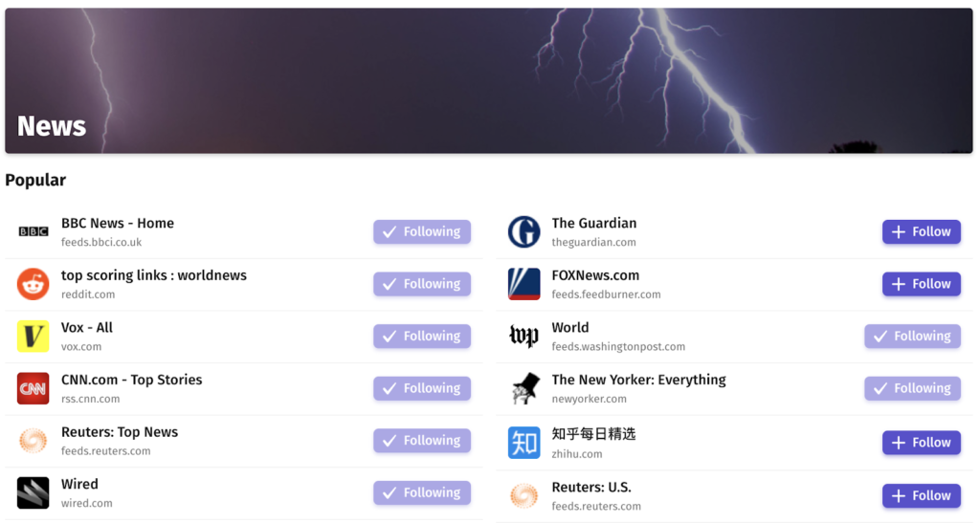Click the Reuters: Top News swirl icon
The height and width of the screenshot is (523, 980).
pyautogui.click(x=33, y=441)
